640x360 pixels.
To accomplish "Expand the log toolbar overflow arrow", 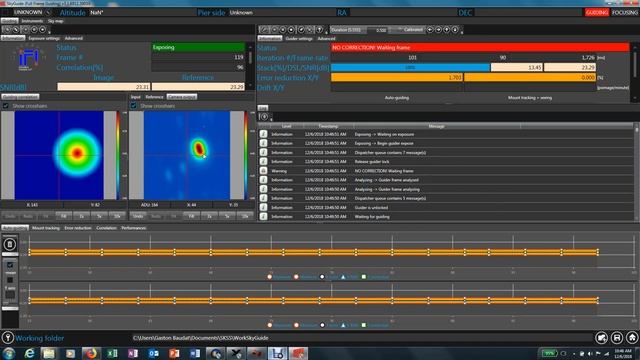I will (271, 119).
